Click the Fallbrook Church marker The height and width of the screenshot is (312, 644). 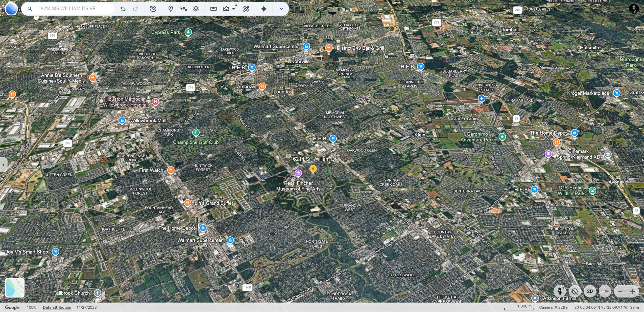pyautogui.click(x=97, y=293)
